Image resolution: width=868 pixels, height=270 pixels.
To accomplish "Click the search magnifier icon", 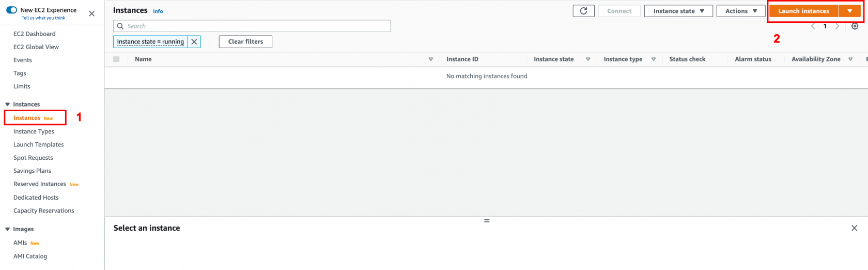I will click(x=120, y=26).
